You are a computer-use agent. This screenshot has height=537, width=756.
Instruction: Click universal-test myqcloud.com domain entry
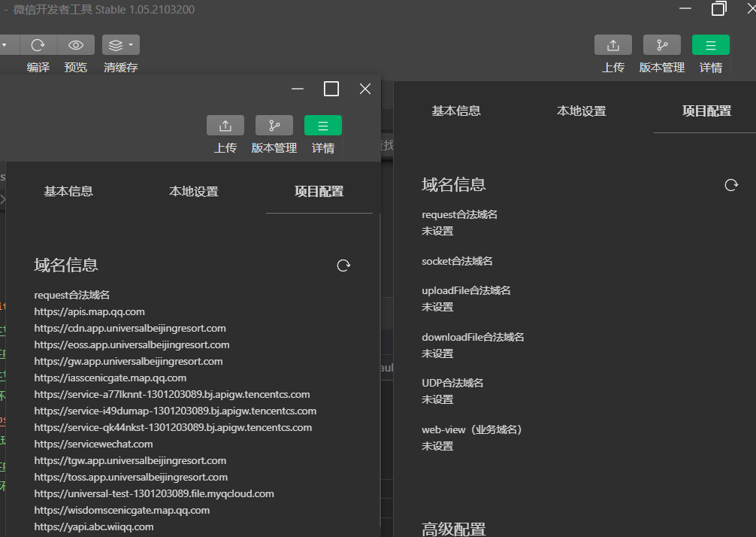(154, 493)
